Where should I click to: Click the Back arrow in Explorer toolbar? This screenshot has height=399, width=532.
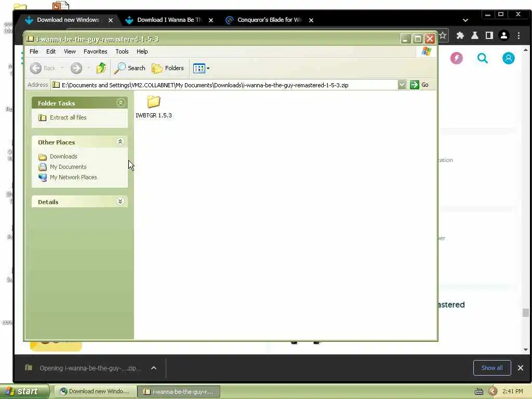click(36, 68)
